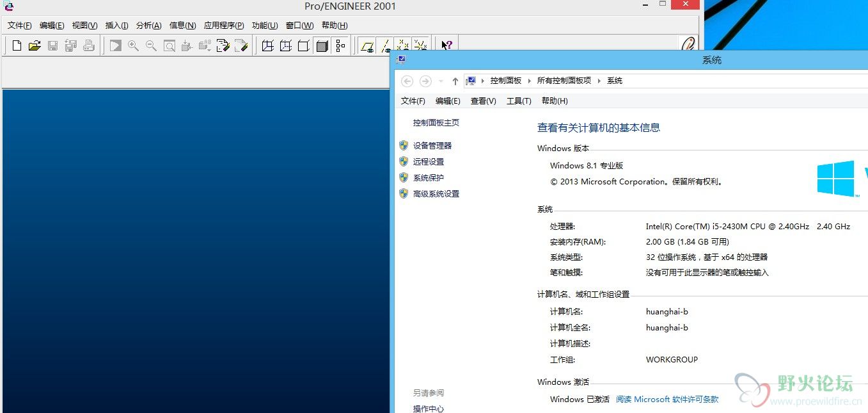Click the Set layers icon
The width and height of the screenshot is (868, 413).
(223, 45)
